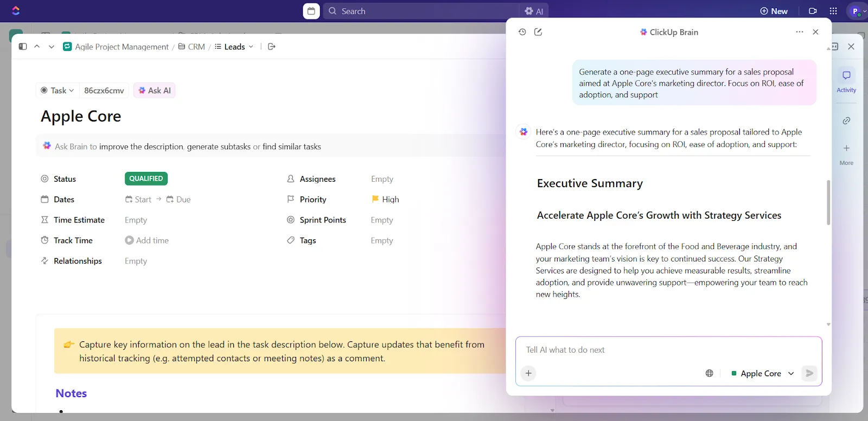868x421 pixels.
Task: Open the ClickUp home logo
Action: coord(16,10)
